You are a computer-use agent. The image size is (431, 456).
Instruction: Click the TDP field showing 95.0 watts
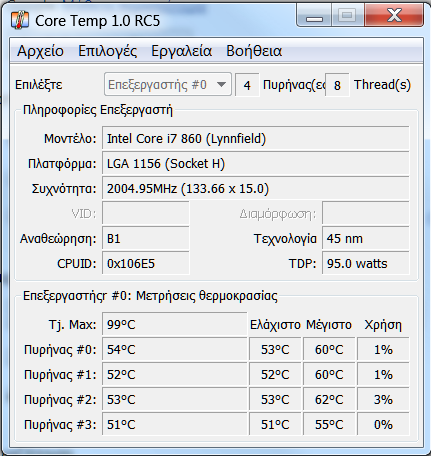366,264
